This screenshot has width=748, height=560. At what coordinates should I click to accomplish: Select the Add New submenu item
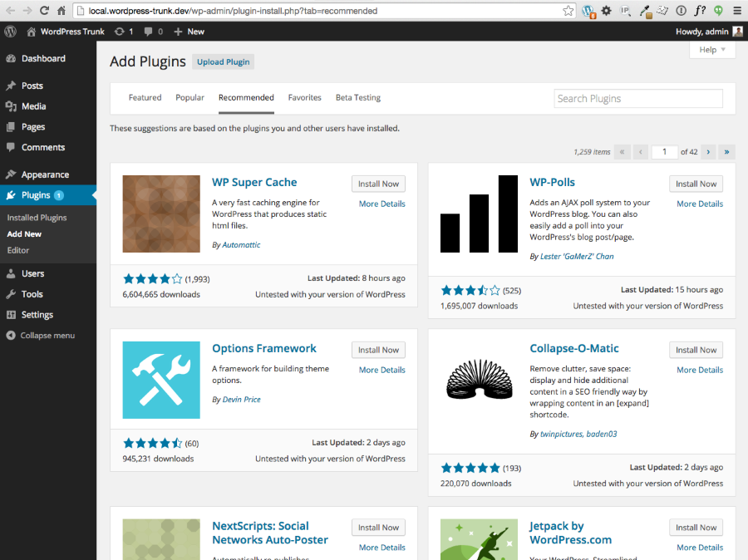(24, 234)
